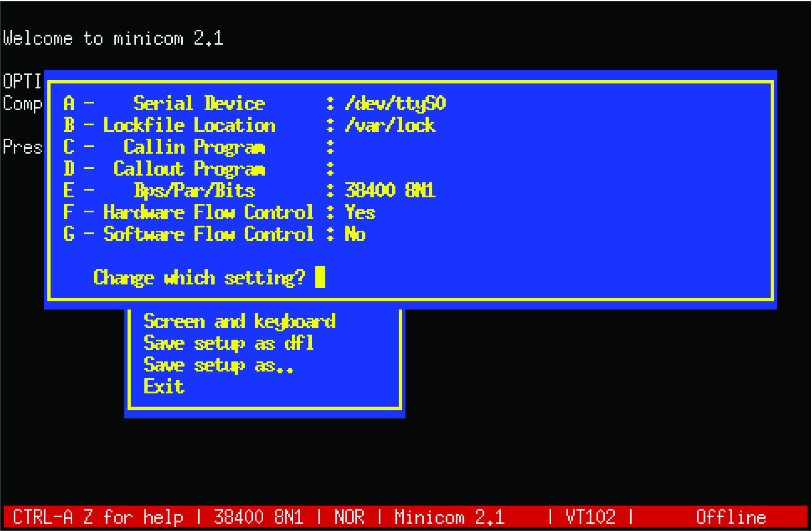Select Exit in configuration menu
The height and width of the screenshot is (531, 812).
click(164, 386)
